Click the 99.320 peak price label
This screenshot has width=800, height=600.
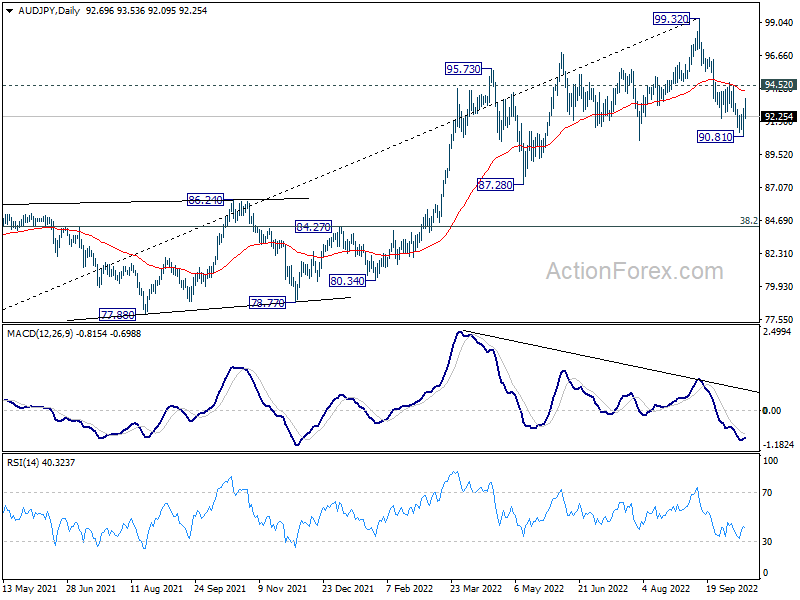pyautogui.click(x=674, y=18)
